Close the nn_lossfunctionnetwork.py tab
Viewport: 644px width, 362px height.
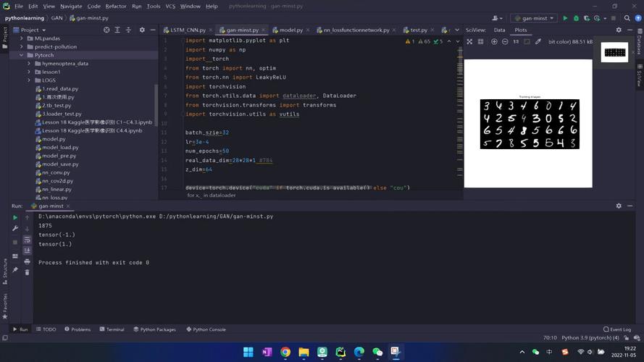394,30
